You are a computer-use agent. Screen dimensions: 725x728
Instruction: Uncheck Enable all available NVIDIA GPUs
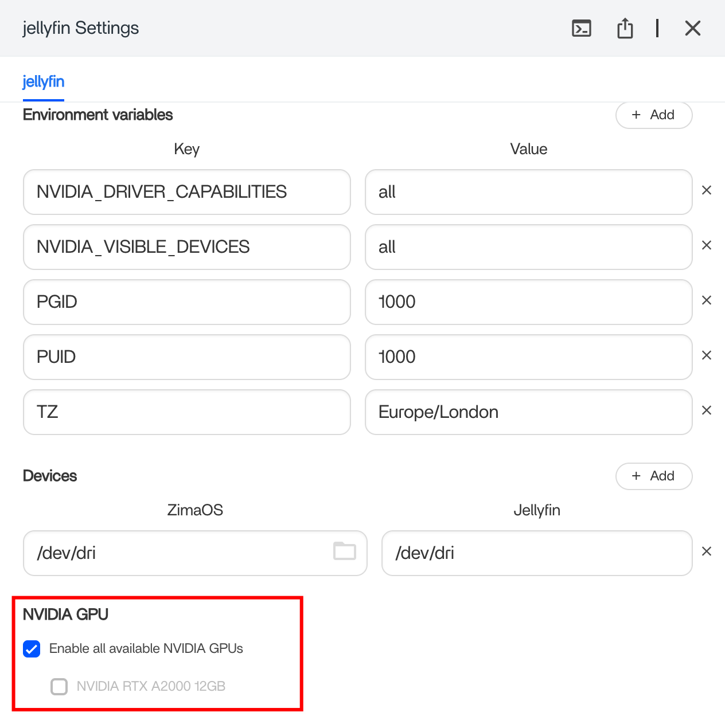tap(32, 649)
